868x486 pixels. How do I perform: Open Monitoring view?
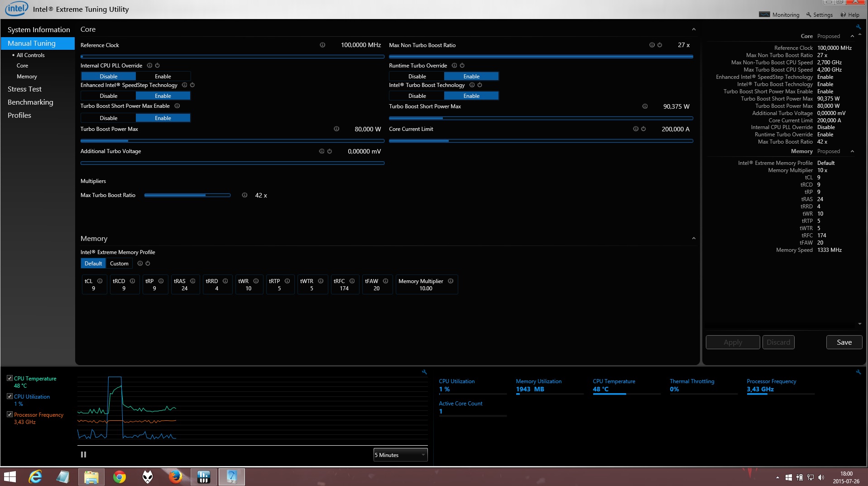coord(779,14)
